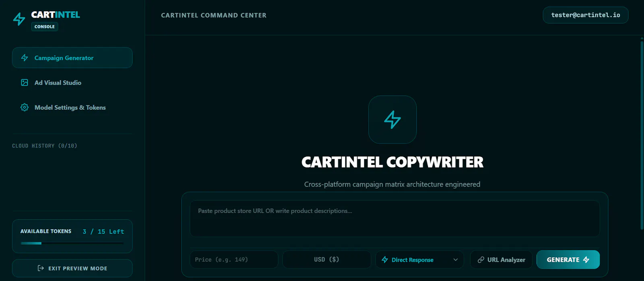This screenshot has width=644, height=281.
Task: Click the link icon in URL Analyzer
Action: coord(481,260)
